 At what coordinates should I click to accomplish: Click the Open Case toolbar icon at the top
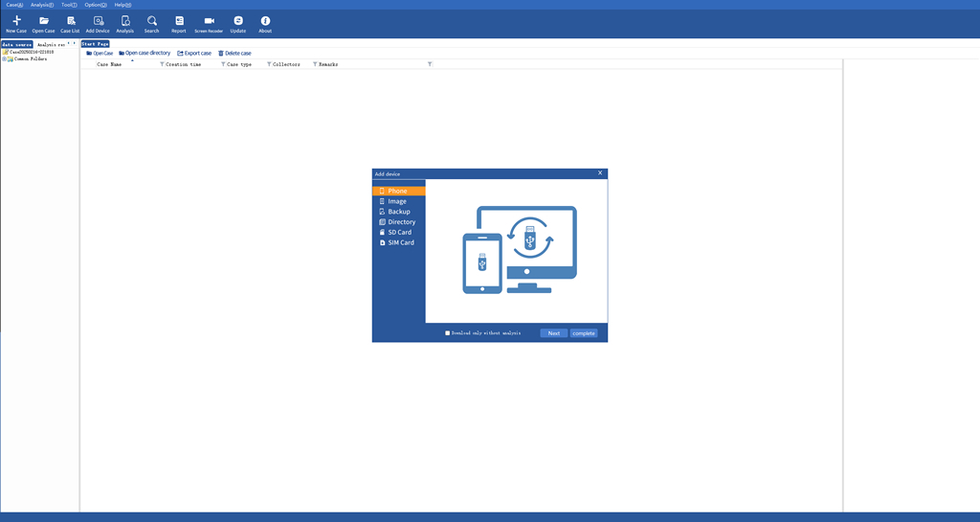43,24
